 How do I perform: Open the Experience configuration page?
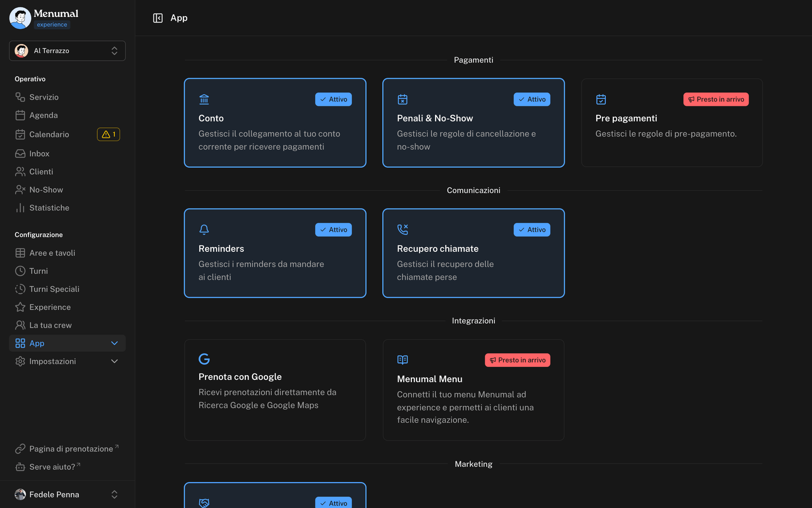pos(67,307)
